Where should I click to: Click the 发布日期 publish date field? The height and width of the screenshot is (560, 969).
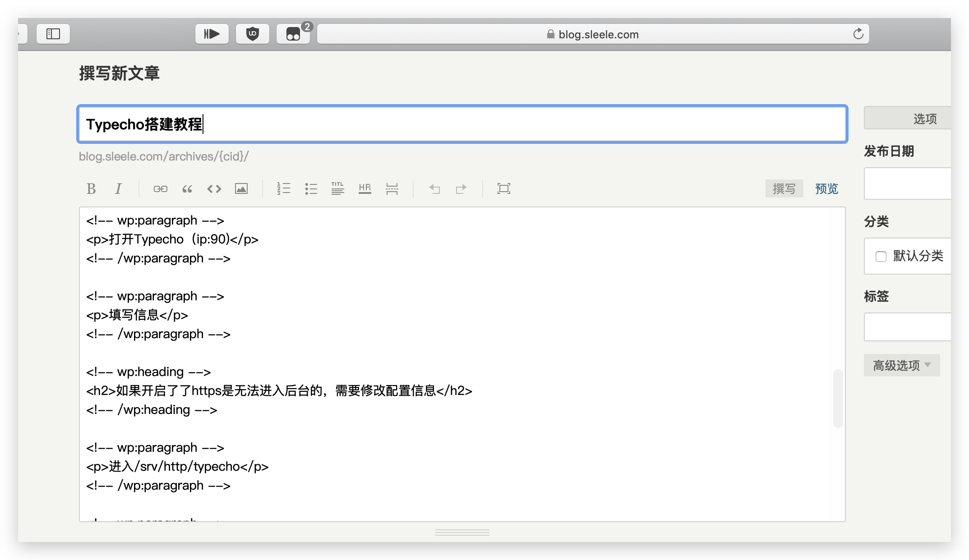[x=907, y=184]
